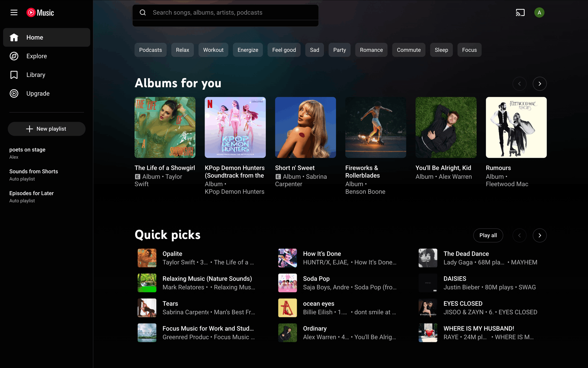Open the Episodes for Later playlist
588x368 pixels.
[x=47, y=197]
